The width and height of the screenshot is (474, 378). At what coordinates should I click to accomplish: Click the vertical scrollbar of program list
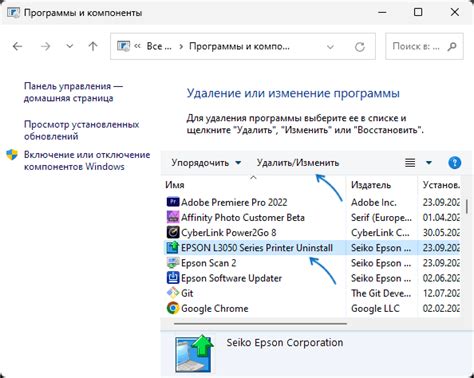(467, 207)
